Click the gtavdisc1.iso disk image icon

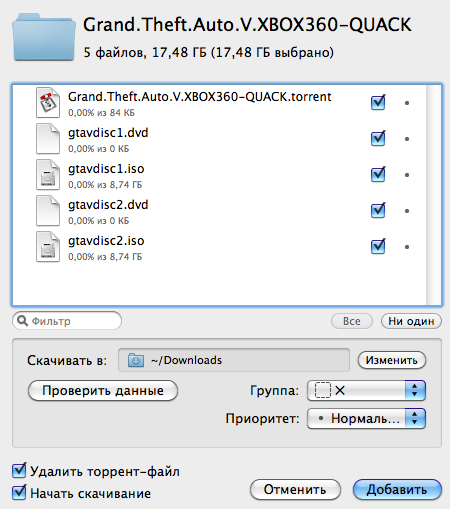[48, 175]
